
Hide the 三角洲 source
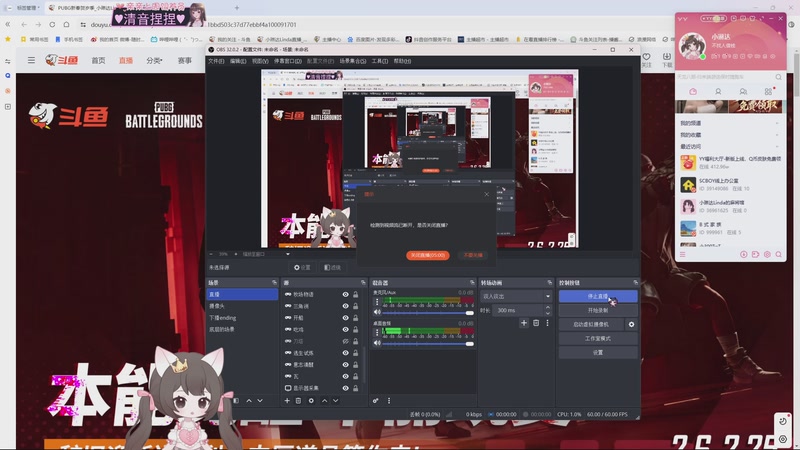pos(345,306)
